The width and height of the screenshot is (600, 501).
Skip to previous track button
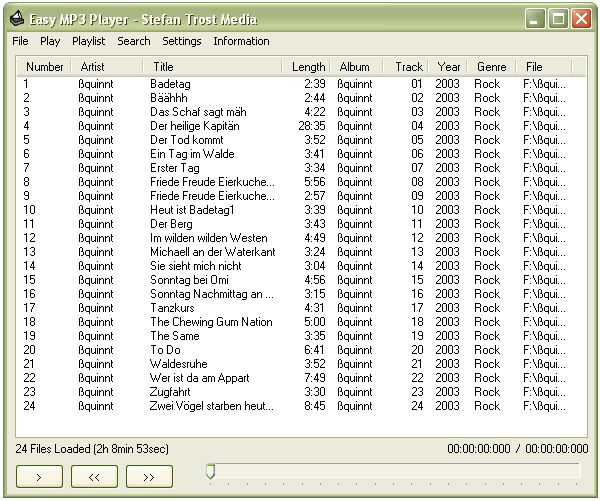(94, 477)
